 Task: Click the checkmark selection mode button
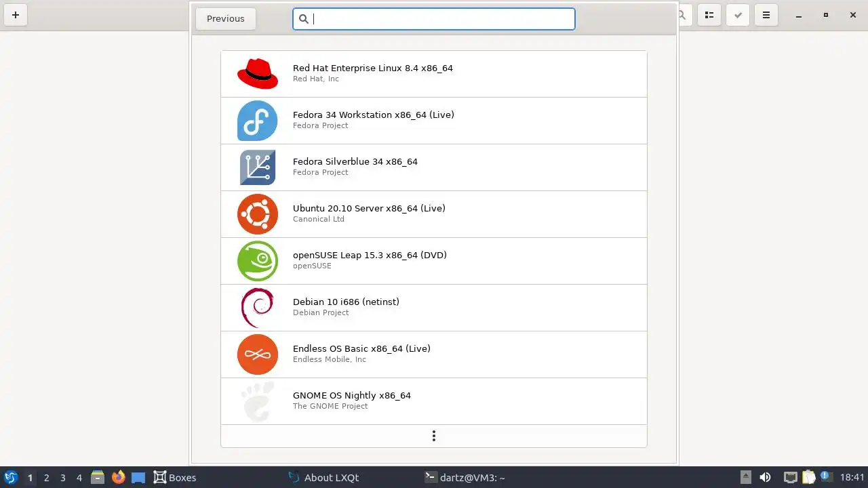pos(738,15)
